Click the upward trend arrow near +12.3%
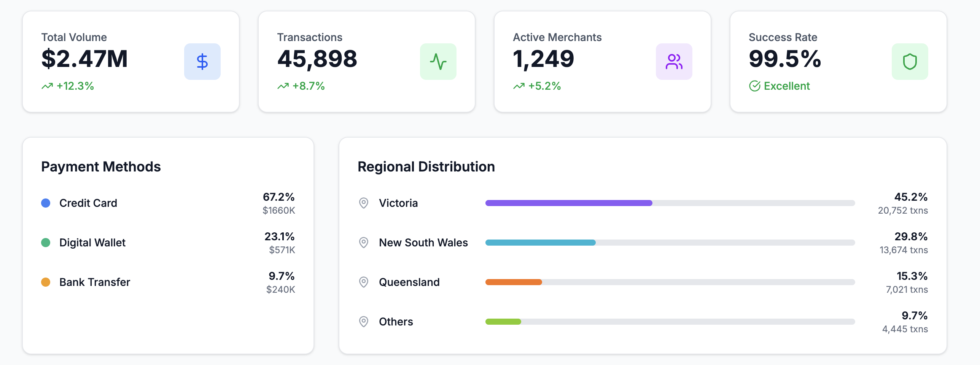The image size is (980, 365). (46, 86)
